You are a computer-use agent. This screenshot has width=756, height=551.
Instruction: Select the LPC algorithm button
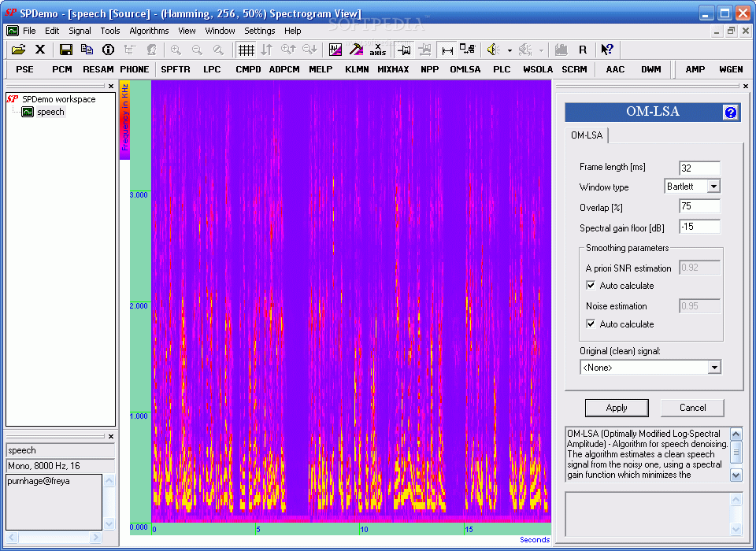pyautogui.click(x=212, y=69)
